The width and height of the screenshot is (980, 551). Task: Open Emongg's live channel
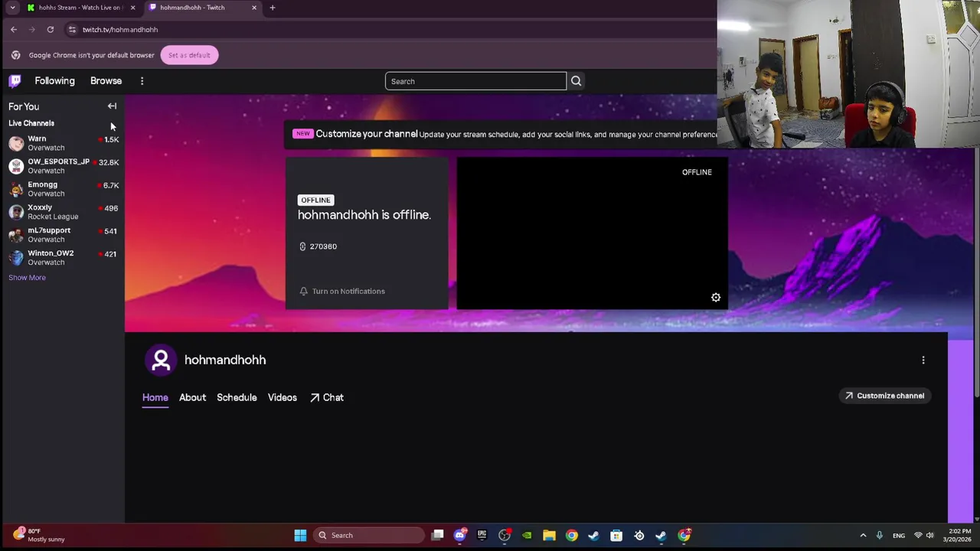pos(62,189)
